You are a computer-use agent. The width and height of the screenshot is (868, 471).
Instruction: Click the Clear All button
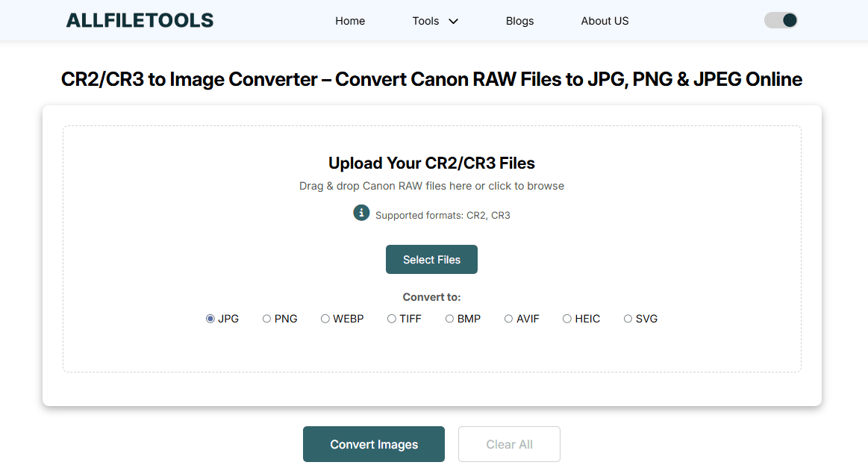509,444
